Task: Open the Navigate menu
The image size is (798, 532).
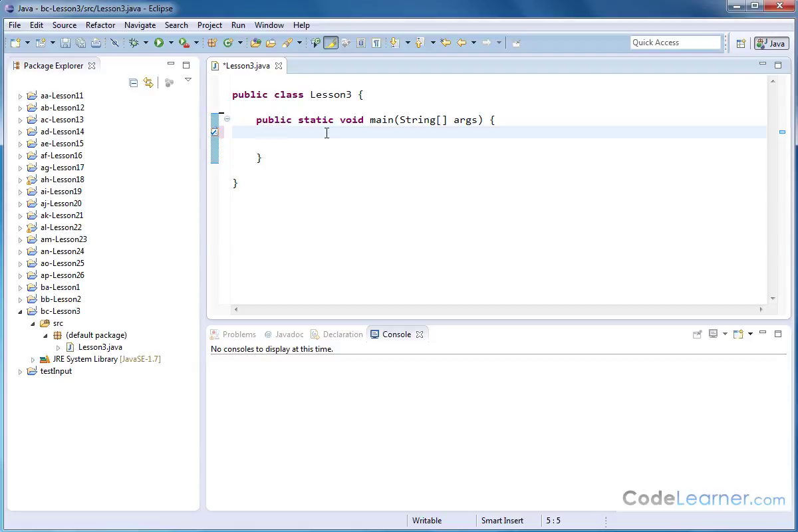Action: (x=140, y=25)
